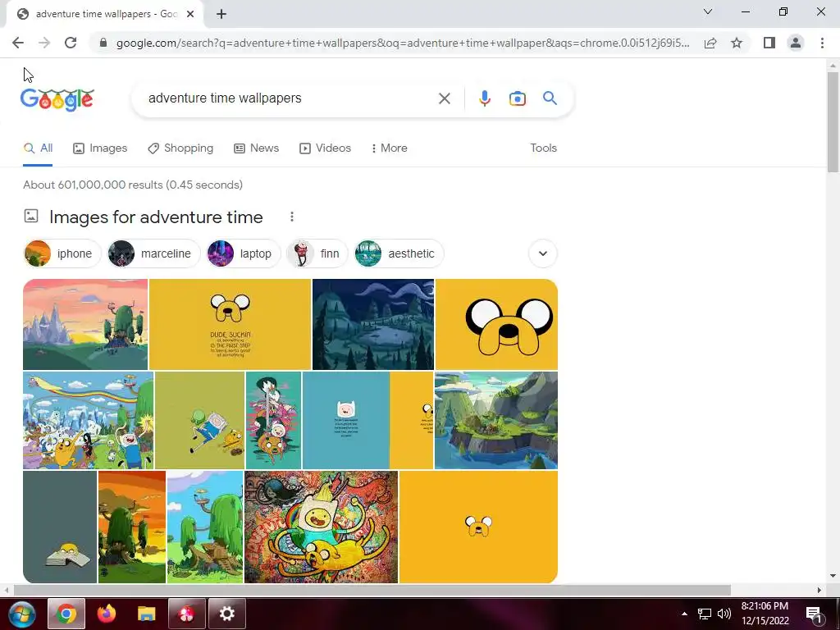This screenshot has width=840, height=630.
Task: Open olive Finn and Jake flying thumbnail
Action: tap(199, 421)
